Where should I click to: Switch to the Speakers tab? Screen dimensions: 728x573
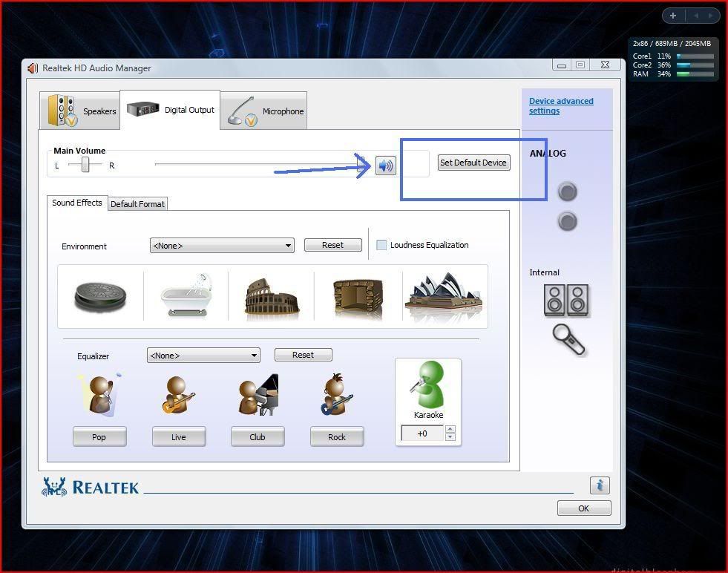[x=80, y=111]
